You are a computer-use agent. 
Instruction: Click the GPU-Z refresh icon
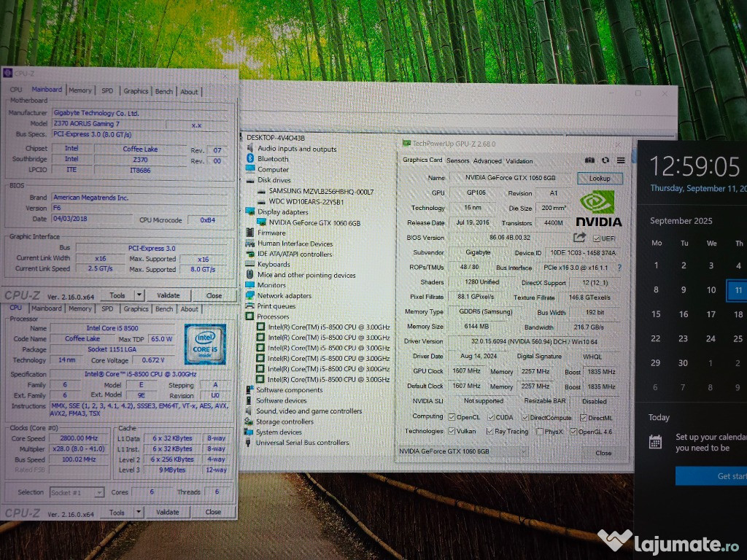click(x=605, y=160)
